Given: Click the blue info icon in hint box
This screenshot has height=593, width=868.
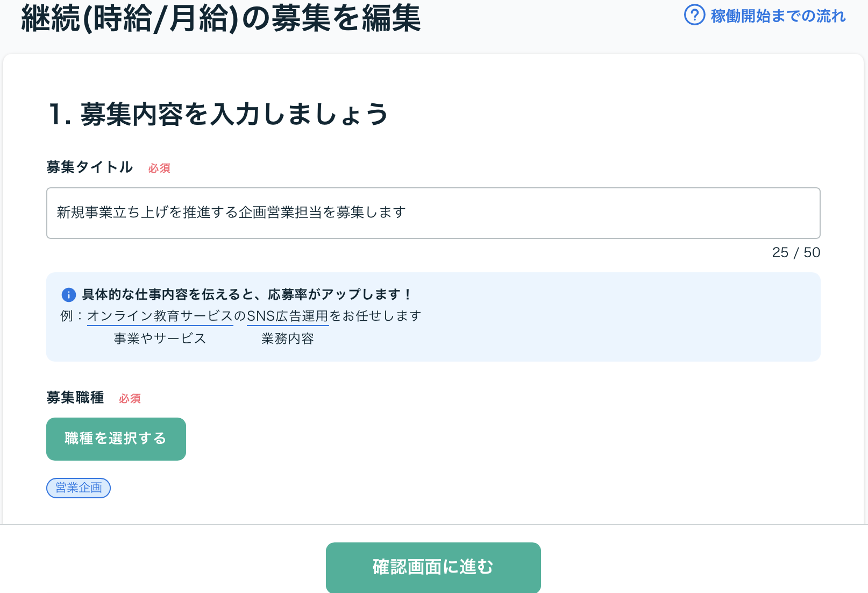Looking at the screenshot, I should point(69,295).
